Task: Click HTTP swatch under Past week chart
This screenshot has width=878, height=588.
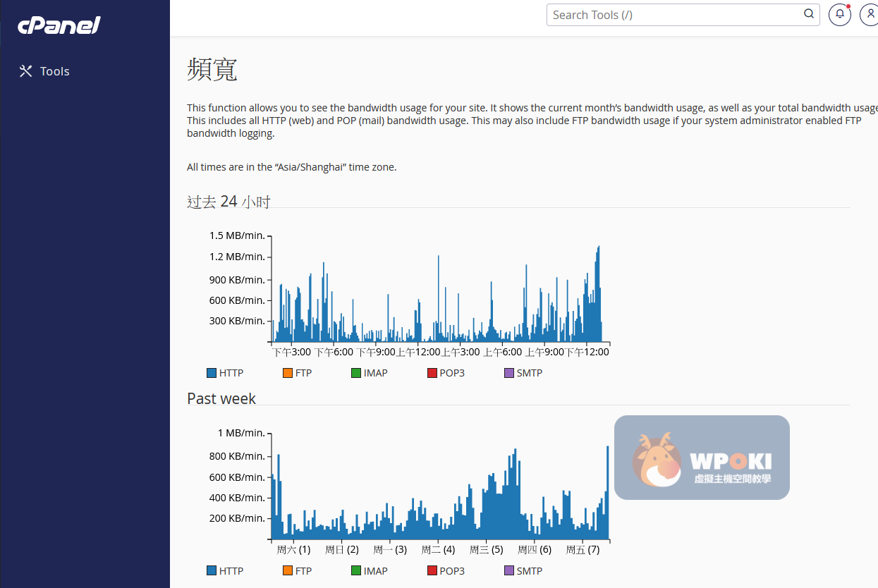Action: [x=212, y=571]
